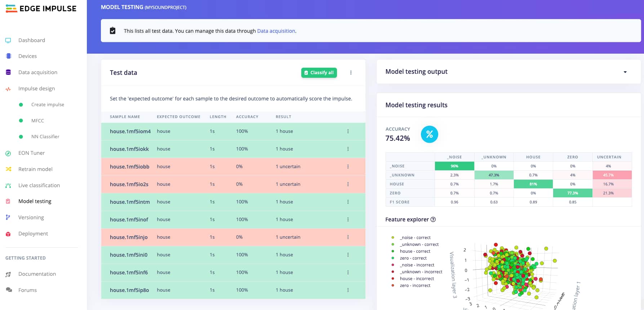Click the Dashboard monitor icon in sidebar

click(8, 40)
